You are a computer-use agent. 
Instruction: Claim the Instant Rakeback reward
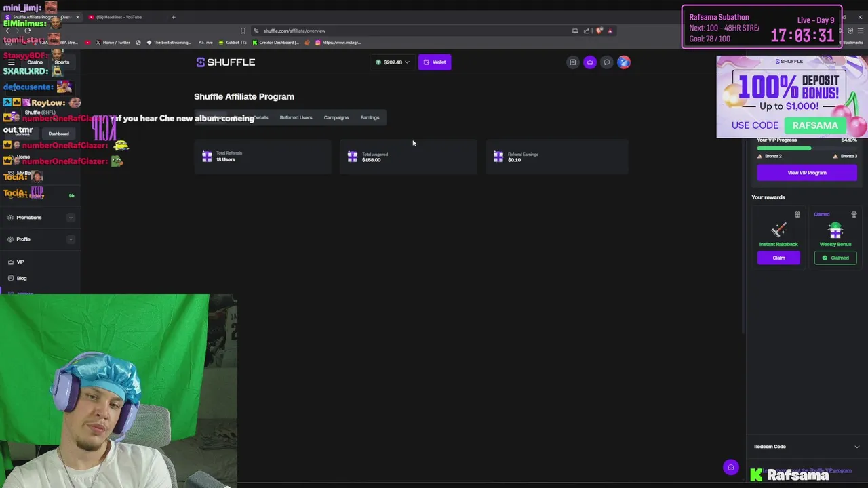click(x=778, y=258)
